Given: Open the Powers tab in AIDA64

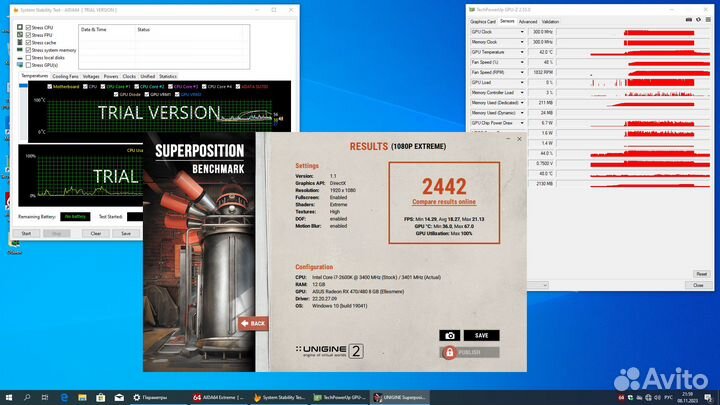Looking at the screenshot, I should [111, 77].
